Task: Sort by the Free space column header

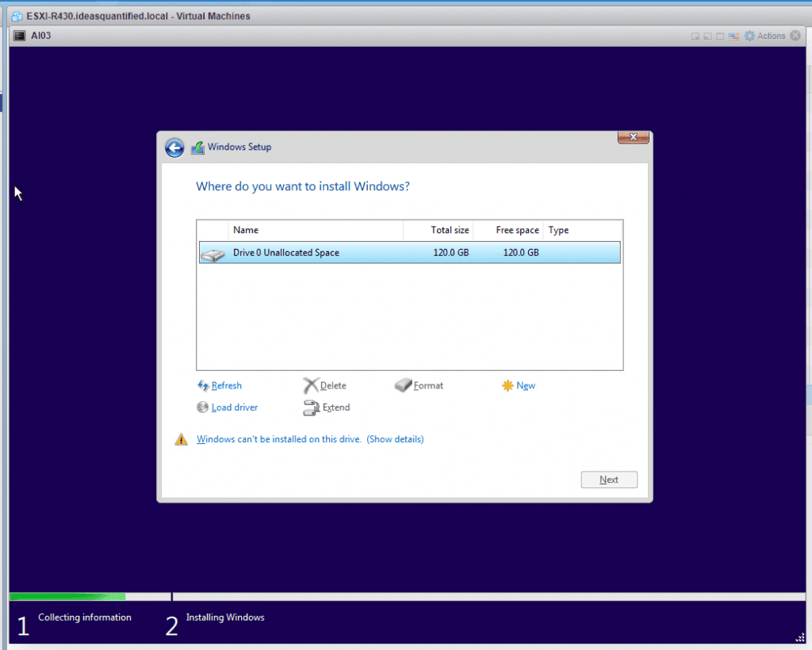Action: 508,231
